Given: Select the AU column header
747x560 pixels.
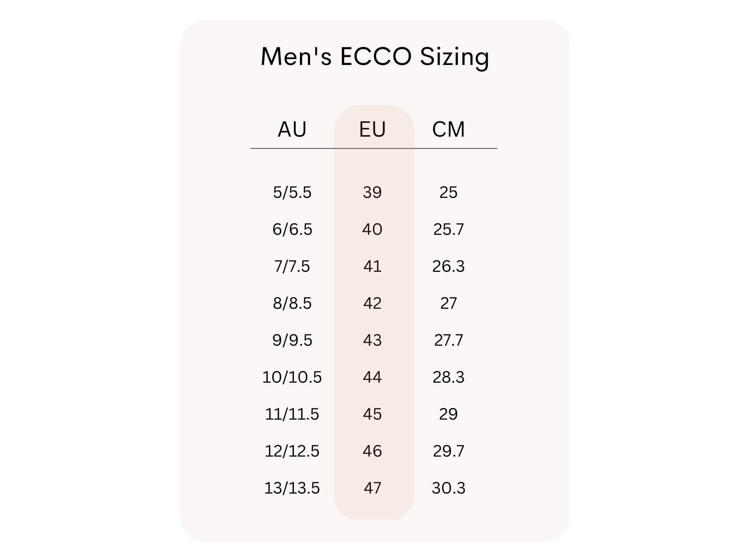Looking at the screenshot, I should pos(292,130).
